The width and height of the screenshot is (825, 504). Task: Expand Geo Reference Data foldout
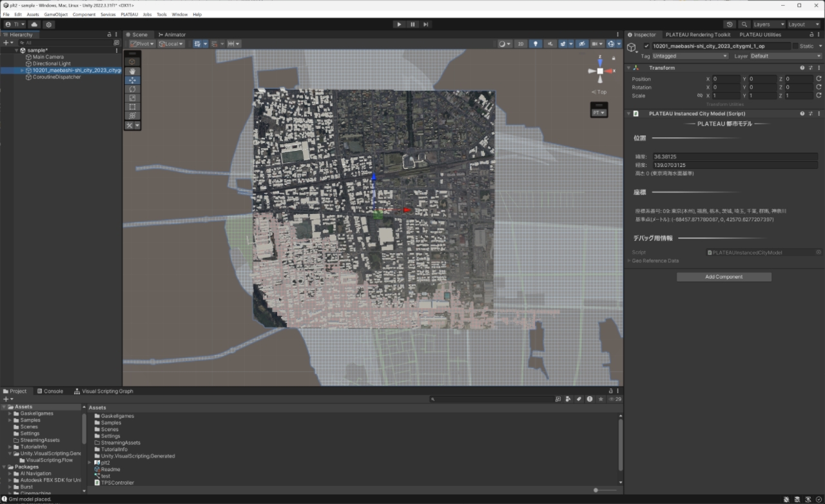629,260
